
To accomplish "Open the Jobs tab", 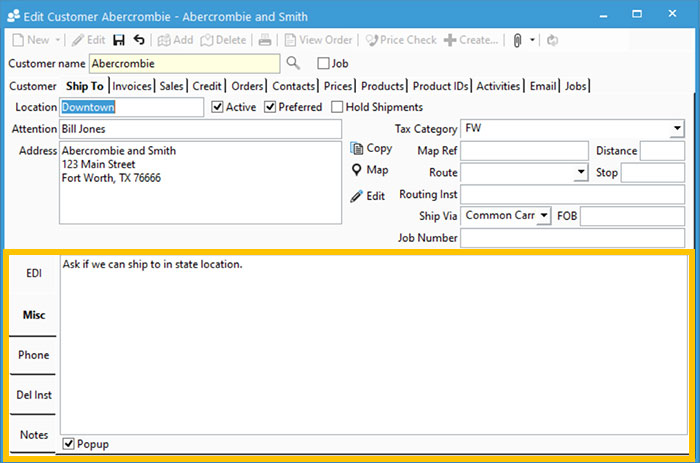I will [575, 86].
